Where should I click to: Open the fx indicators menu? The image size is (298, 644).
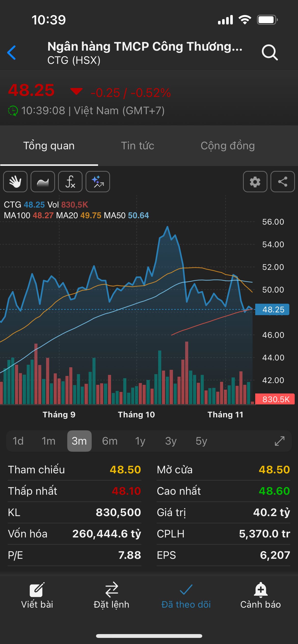[x=70, y=182]
